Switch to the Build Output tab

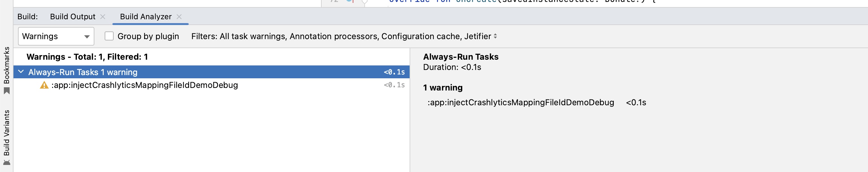(x=73, y=16)
